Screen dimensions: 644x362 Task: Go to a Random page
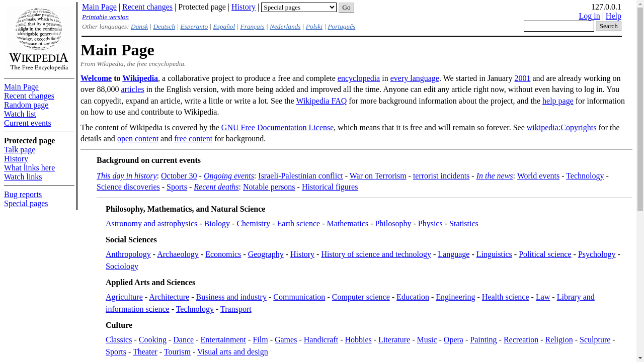click(x=26, y=105)
